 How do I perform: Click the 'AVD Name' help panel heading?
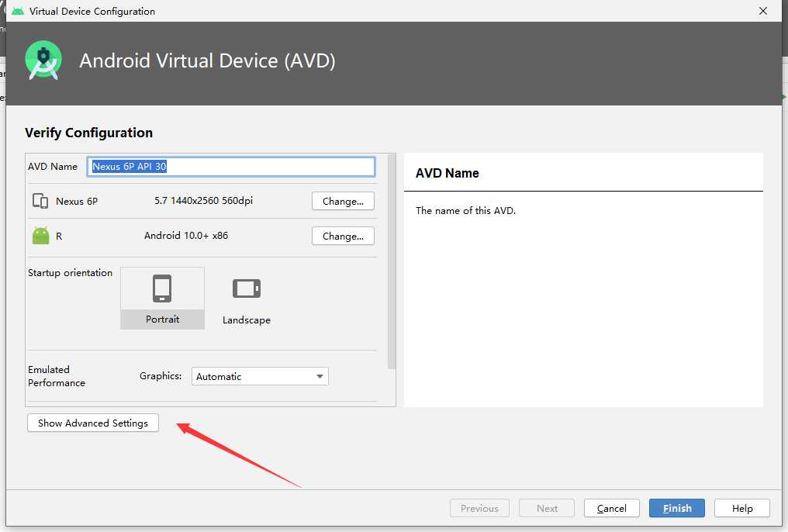point(448,173)
